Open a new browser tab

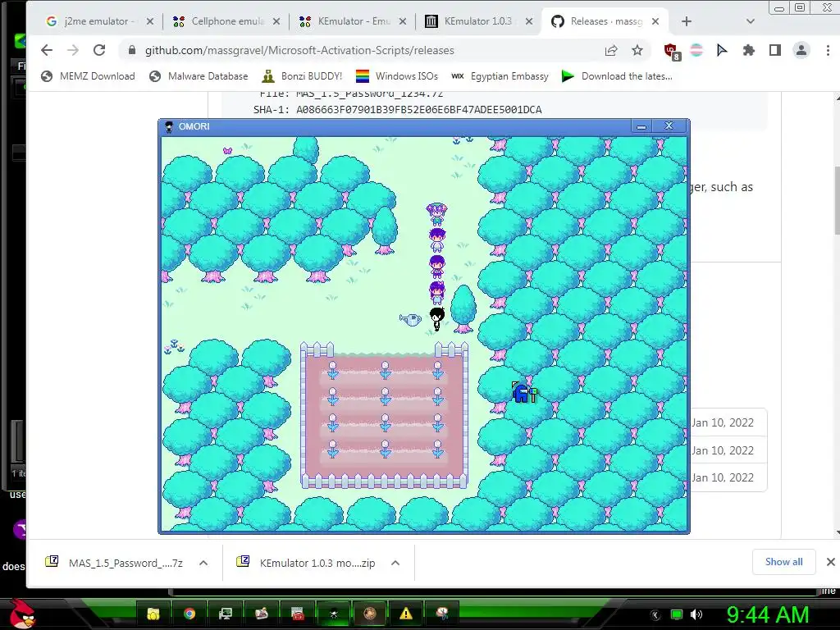point(687,21)
